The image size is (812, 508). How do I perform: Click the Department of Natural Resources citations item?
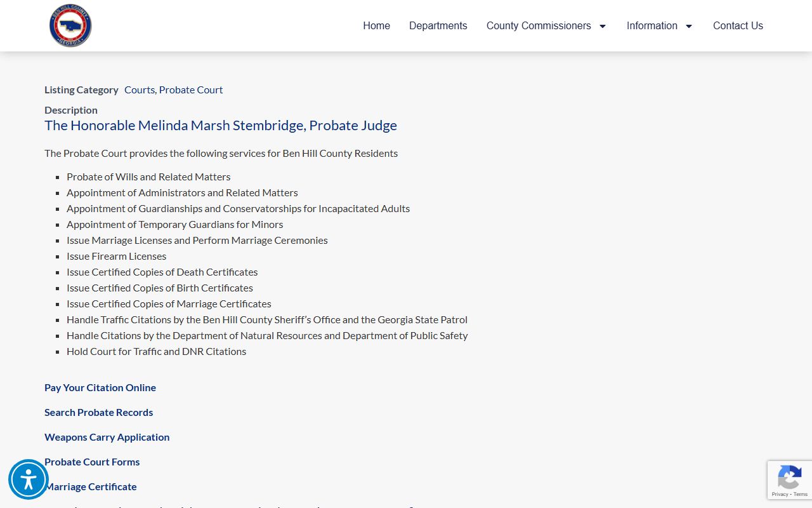267,335
